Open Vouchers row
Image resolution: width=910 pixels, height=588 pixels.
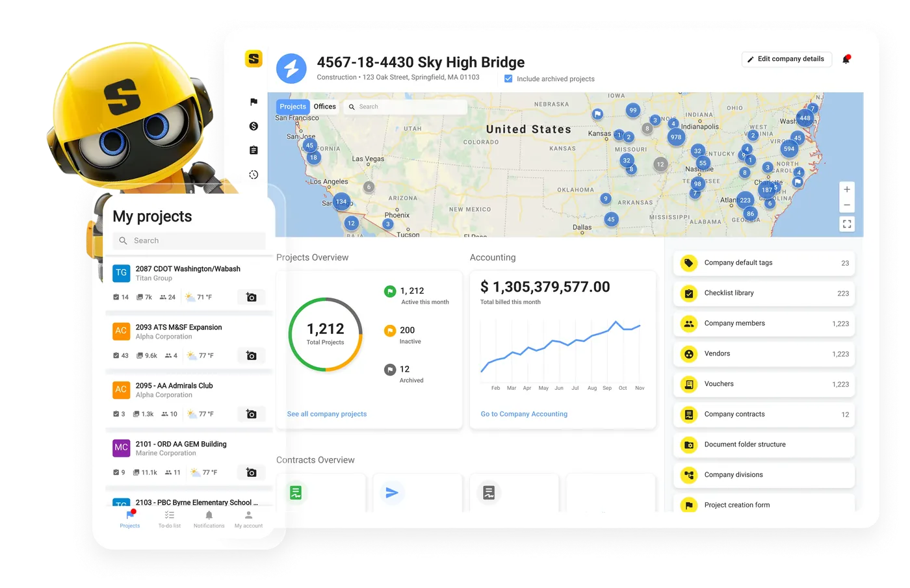click(x=764, y=384)
